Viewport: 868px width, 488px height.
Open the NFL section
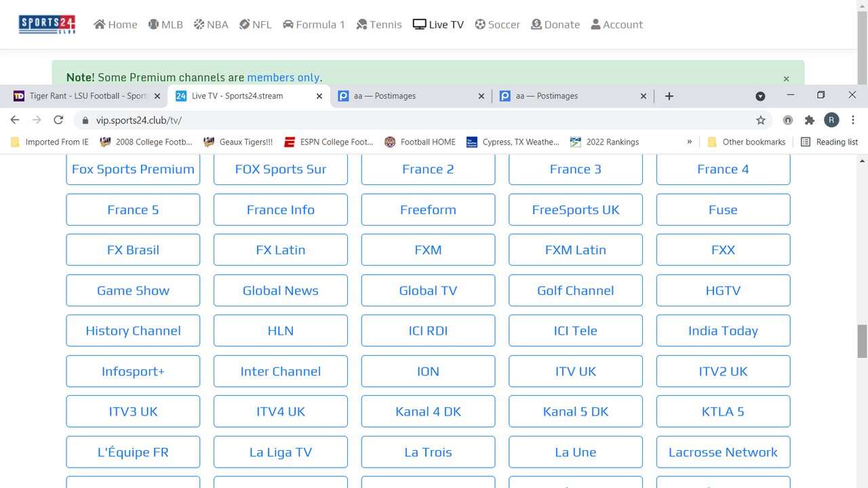pos(256,24)
